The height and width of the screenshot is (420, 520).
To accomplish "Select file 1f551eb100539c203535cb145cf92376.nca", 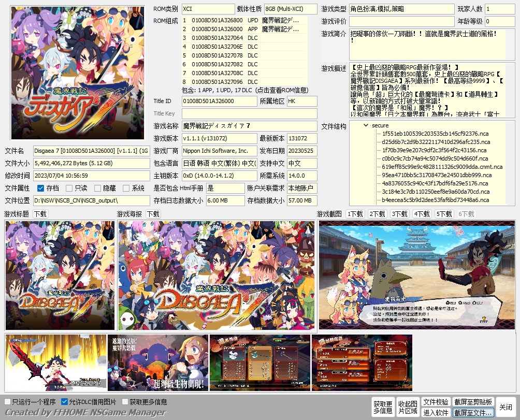I will coord(435,134).
